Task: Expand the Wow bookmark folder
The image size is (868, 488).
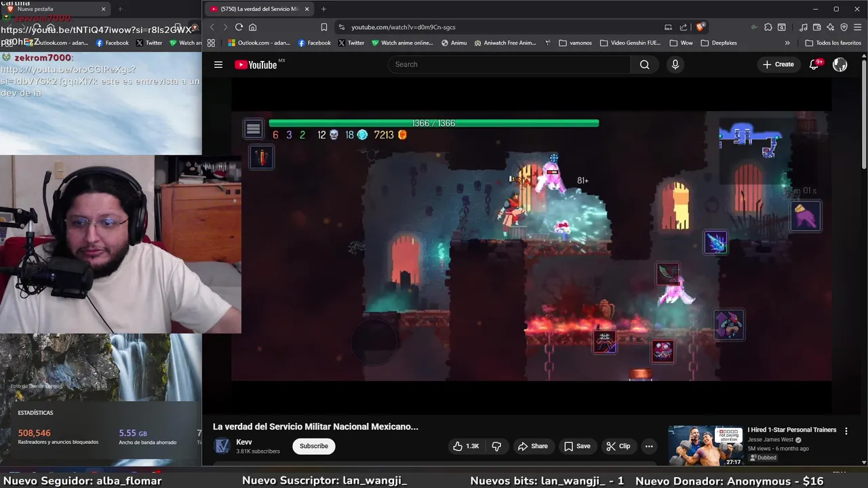Action: click(x=682, y=43)
